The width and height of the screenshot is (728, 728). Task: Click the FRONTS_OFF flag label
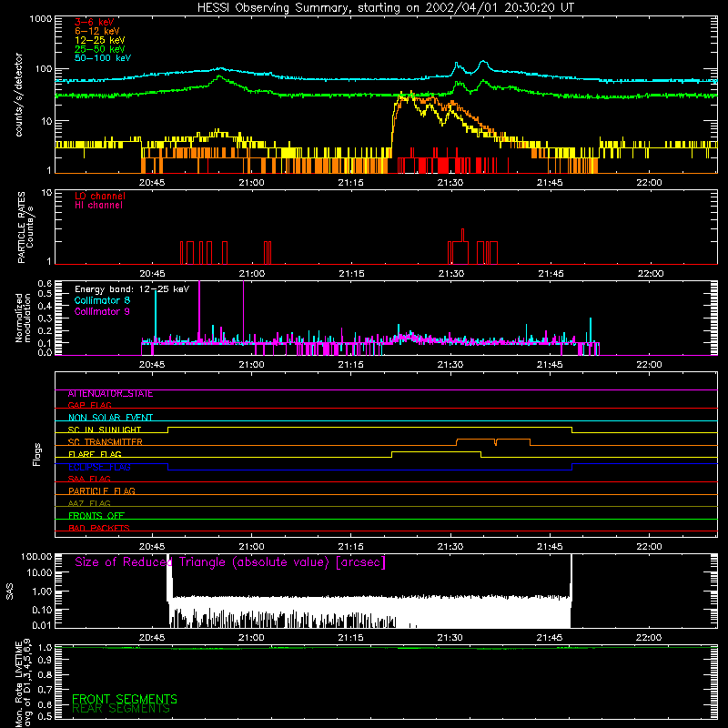(96, 516)
